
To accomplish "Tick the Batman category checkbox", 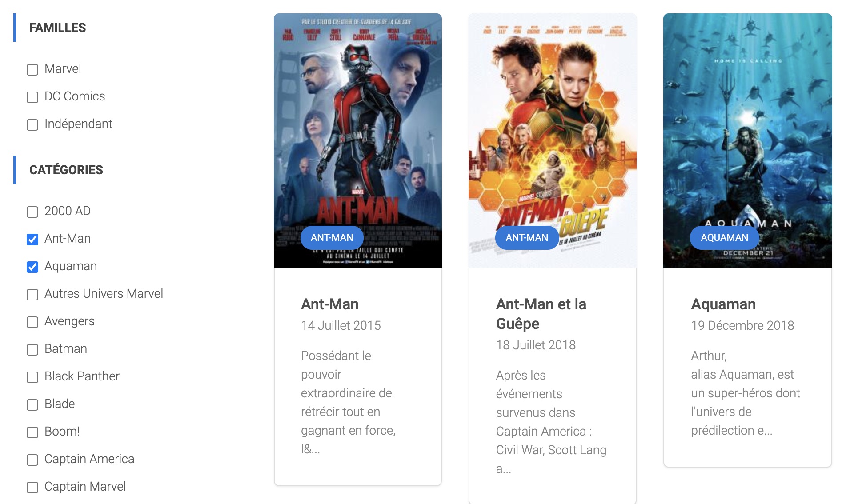I will tap(32, 350).
